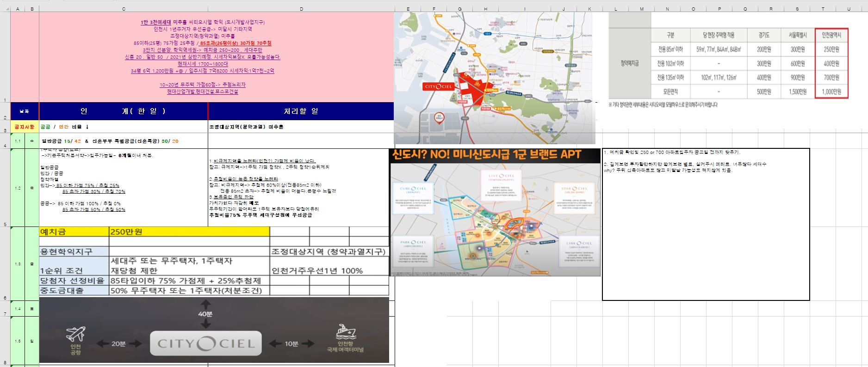Select the '당첨자 선정비율' cell
This screenshot has width=868, height=367.
point(74,281)
